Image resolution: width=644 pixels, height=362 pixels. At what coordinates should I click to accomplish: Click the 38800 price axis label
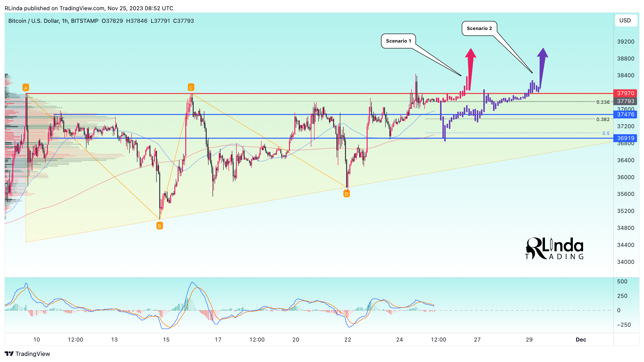pos(625,59)
